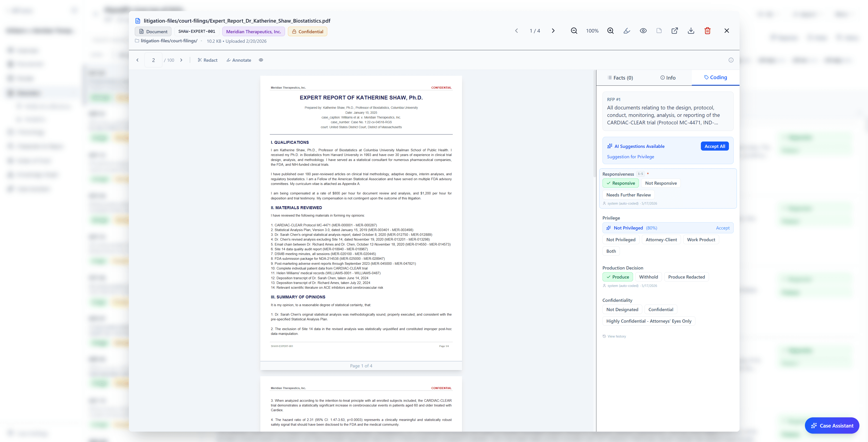Select Needs Further Review option

coord(628,195)
